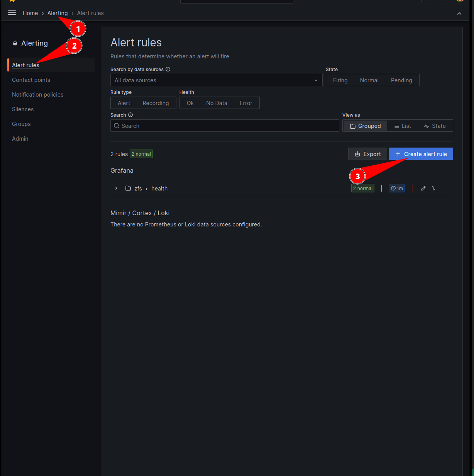Open the All data sources dropdown
The width and height of the screenshot is (474, 476).
pyautogui.click(x=216, y=80)
